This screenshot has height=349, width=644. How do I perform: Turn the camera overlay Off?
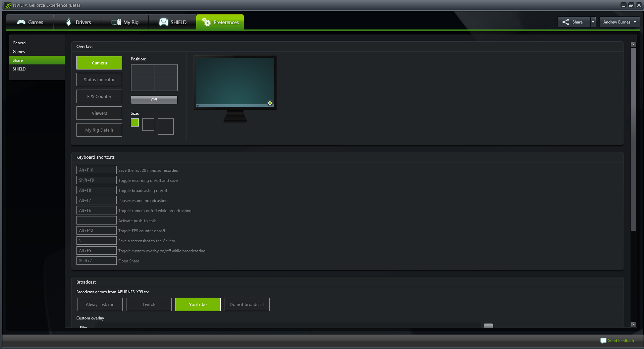(154, 100)
